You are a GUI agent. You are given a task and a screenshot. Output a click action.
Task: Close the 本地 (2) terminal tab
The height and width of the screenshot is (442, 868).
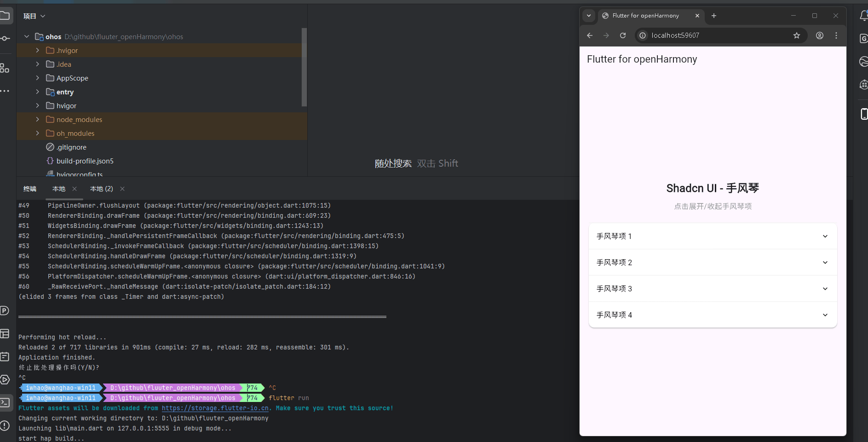(x=122, y=189)
